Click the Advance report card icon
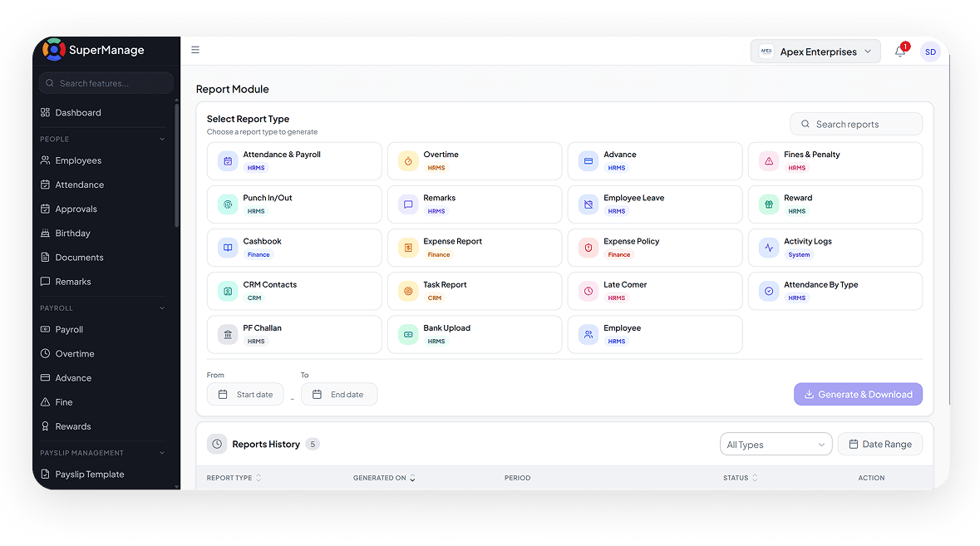Screen dimensions: 980x546 588,161
